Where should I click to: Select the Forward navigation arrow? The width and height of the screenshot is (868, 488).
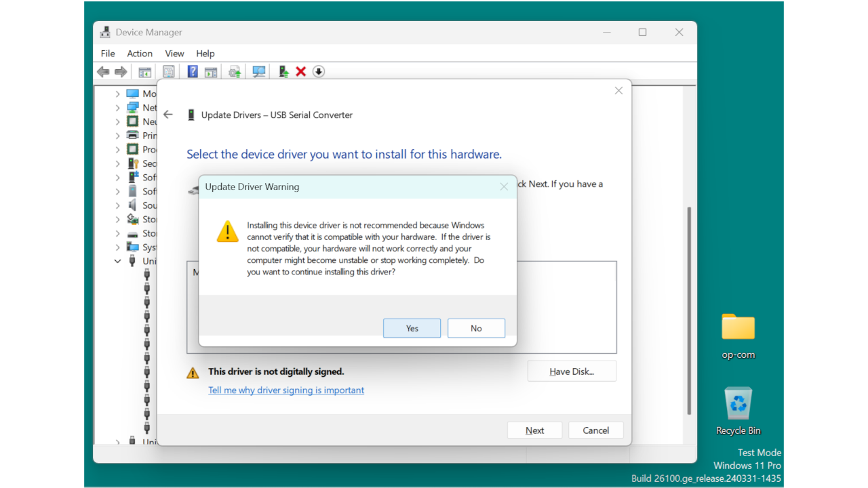[121, 71]
